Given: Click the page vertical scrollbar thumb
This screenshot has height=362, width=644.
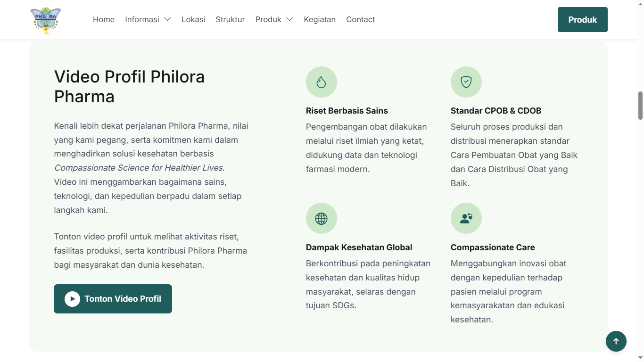Looking at the screenshot, I should pyautogui.click(x=640, y=106).
